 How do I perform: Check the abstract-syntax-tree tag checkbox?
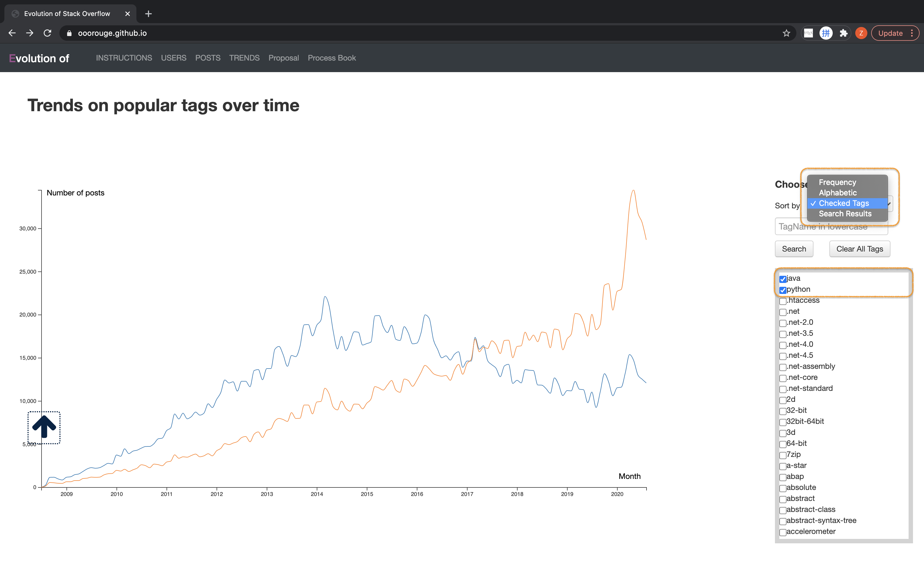[x=783, y=521]
